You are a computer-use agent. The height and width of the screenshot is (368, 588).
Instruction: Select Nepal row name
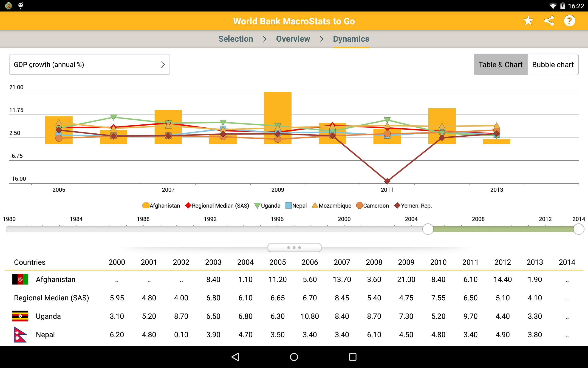(45, 335)
